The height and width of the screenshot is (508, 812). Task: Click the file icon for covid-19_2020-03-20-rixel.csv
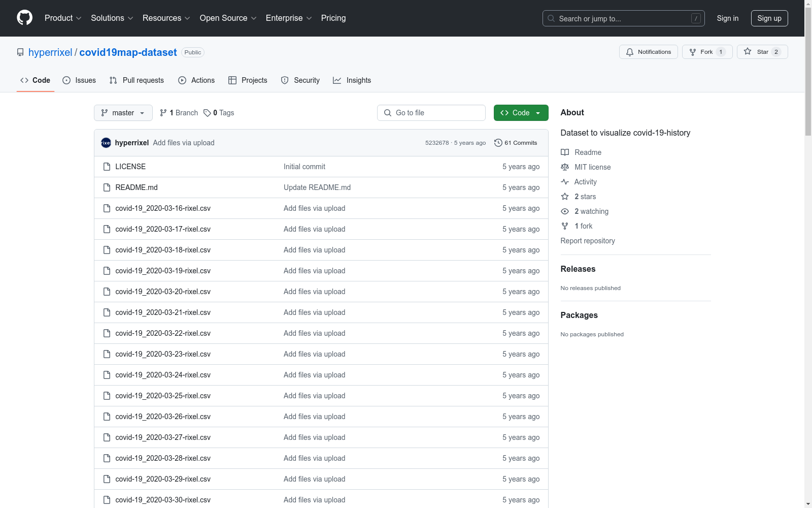click(107, 292)
